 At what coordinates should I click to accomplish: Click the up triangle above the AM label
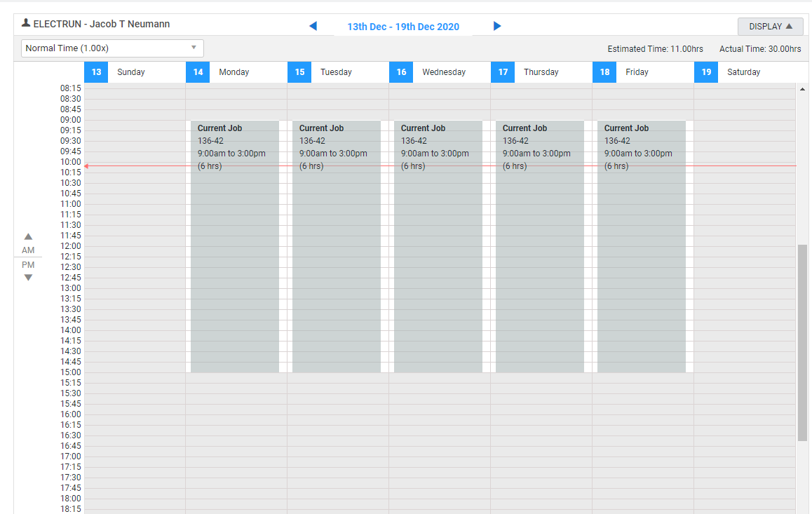28,236
